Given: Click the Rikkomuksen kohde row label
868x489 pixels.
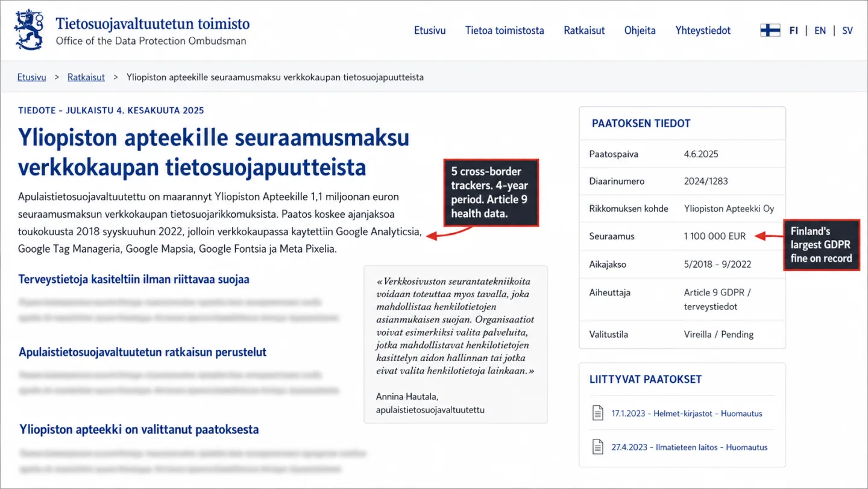Looking at the screenshot, I should click(x=629, y=209).
